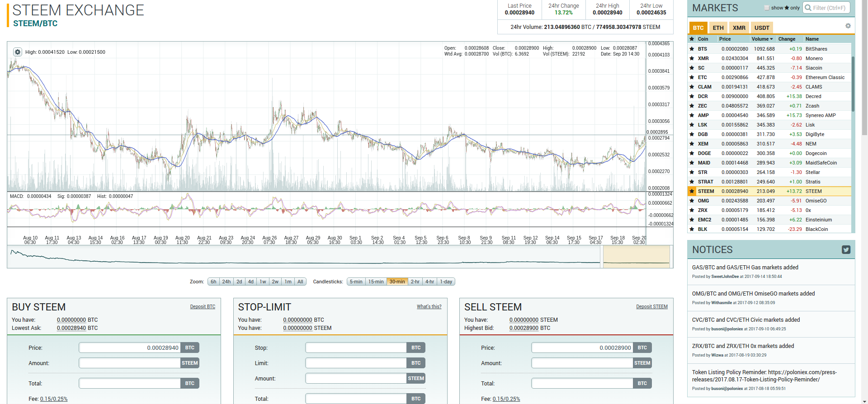Toggle the star for ZRX row

pos(692,210)
